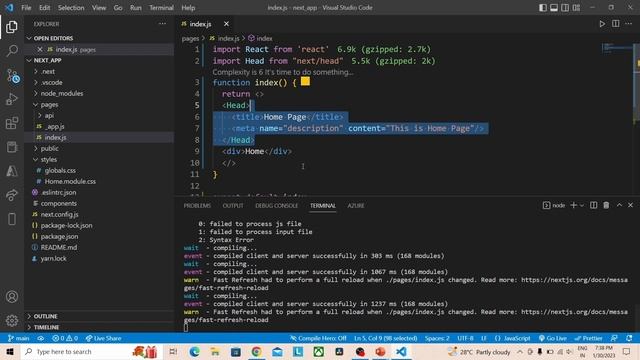The image size is (640, 360).
Task: Toggle secondary side bar layout icon
Action: [x=565, y=8]
